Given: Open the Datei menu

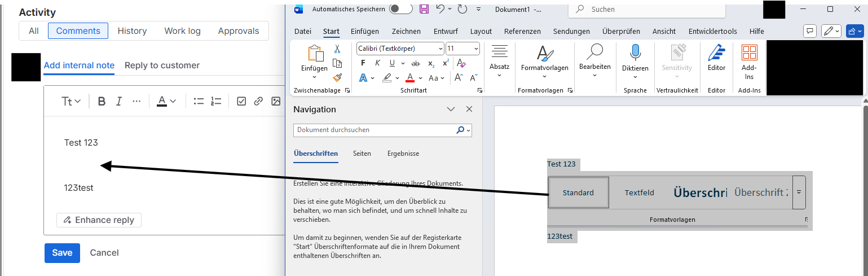Looking at the screenshot, I should tap(303, 31).
